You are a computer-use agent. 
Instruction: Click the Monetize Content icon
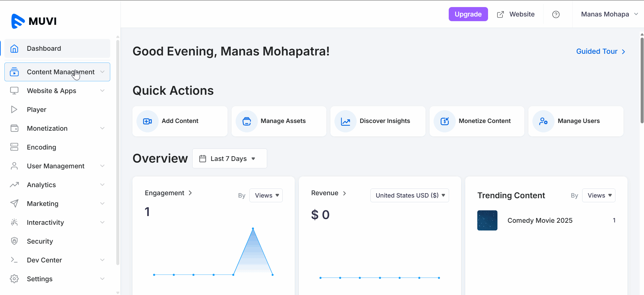[x=444, y=121]
